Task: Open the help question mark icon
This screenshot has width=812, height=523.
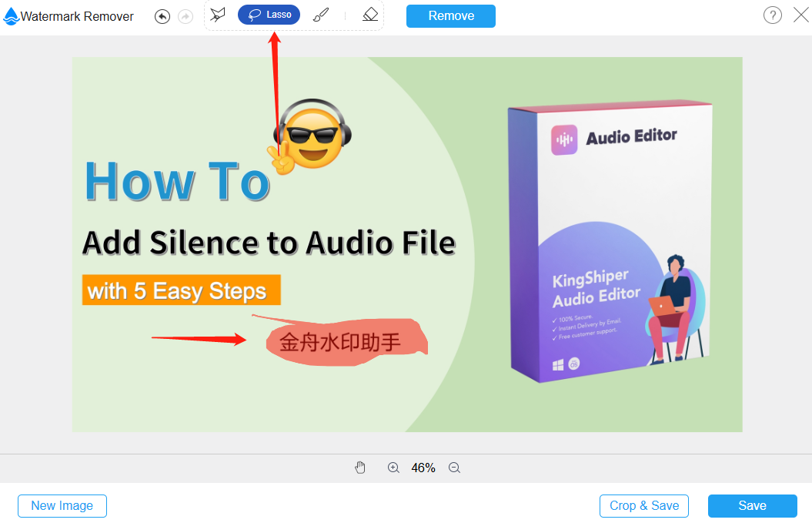Action: (x=772, y=15)
